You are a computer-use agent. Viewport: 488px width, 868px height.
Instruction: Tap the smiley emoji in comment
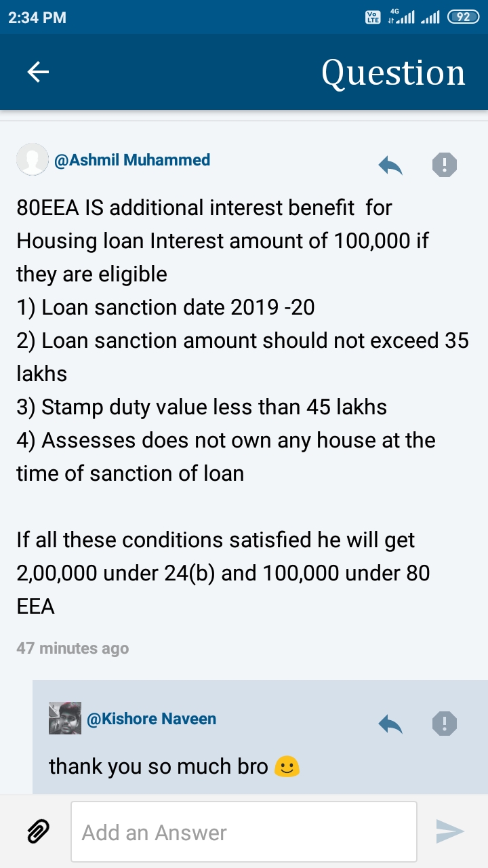[x=287, y=767]
